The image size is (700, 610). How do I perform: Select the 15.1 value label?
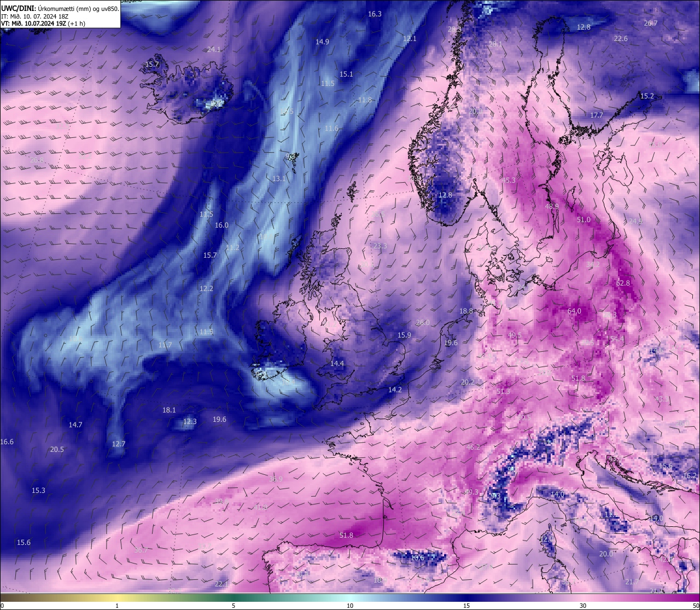[x=346, y=74]
